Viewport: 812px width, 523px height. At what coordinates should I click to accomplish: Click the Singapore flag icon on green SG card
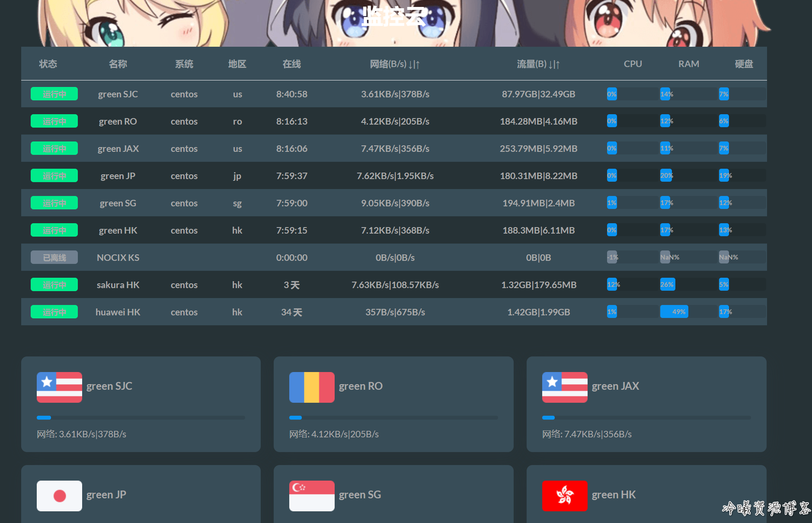(x=312, y=496)
